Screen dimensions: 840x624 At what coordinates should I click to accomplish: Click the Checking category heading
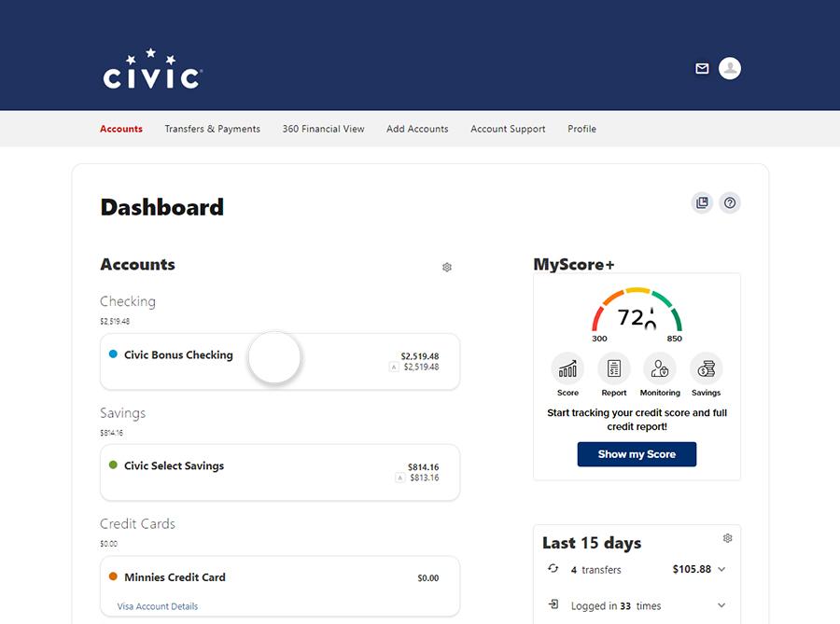(x=128, y=302)
